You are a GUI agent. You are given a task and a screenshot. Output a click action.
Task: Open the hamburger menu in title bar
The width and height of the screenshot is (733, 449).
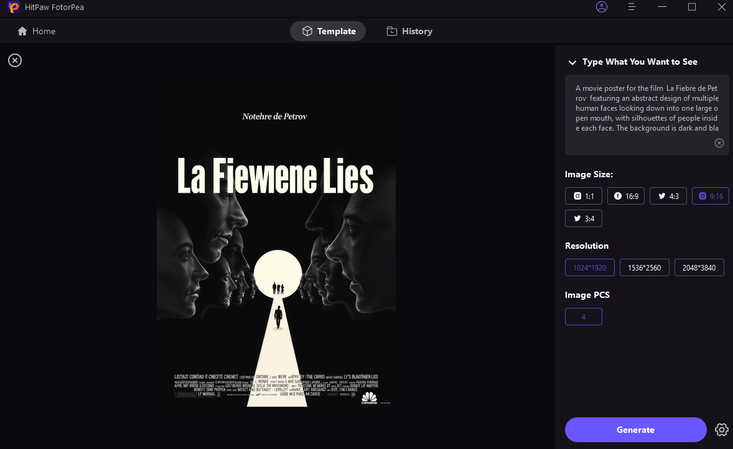[631, 7]
